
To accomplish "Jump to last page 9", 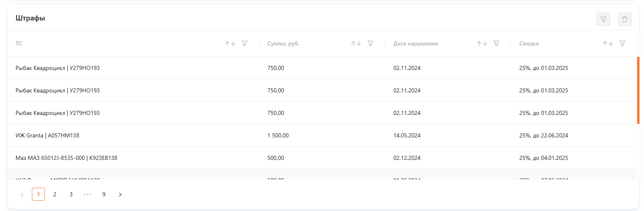I will [104, 194].
